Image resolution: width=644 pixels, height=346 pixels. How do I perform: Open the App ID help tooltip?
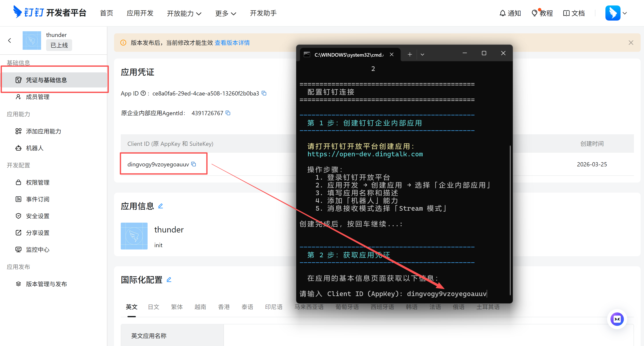coord(143,93)
